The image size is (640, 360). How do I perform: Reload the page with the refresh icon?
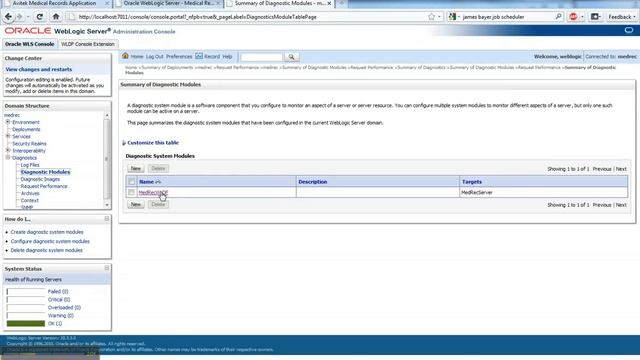(x=40, y=17)
